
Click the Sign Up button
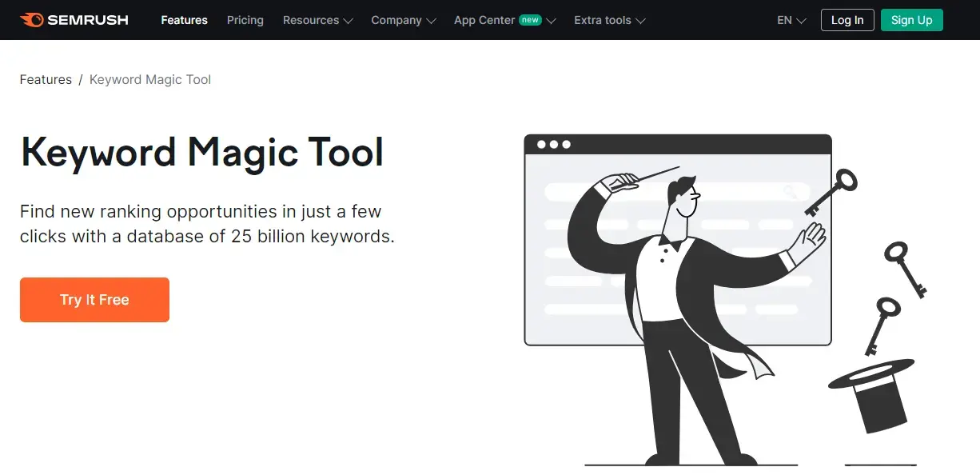[x=912, y=19]
